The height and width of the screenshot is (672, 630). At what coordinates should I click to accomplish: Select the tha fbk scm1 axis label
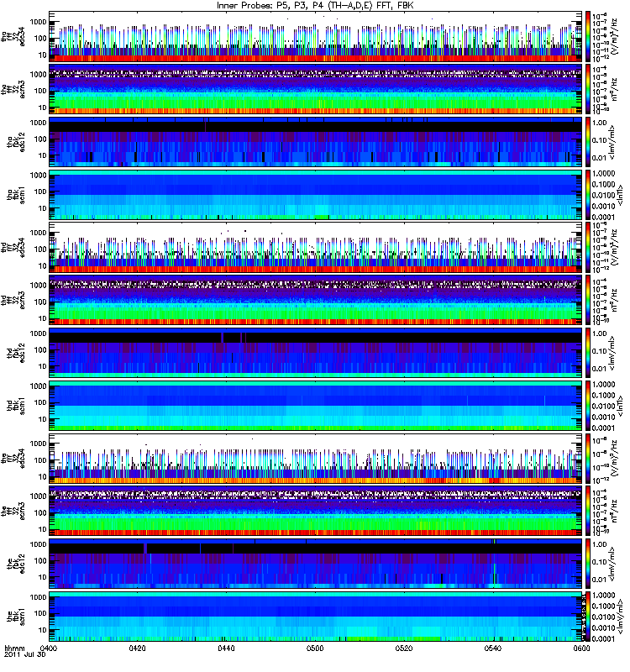click(x=16, y=195)
